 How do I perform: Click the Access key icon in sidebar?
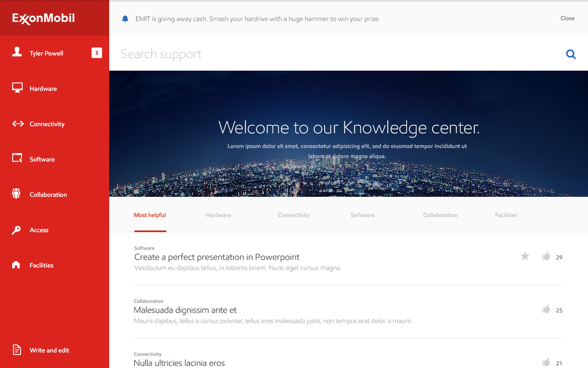(16, 230)
